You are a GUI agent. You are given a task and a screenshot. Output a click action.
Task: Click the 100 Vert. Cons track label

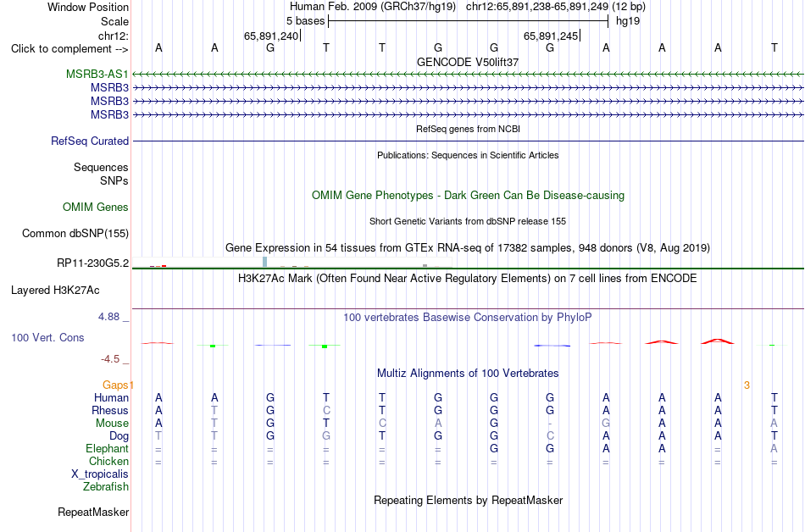[x=47, y=337]
